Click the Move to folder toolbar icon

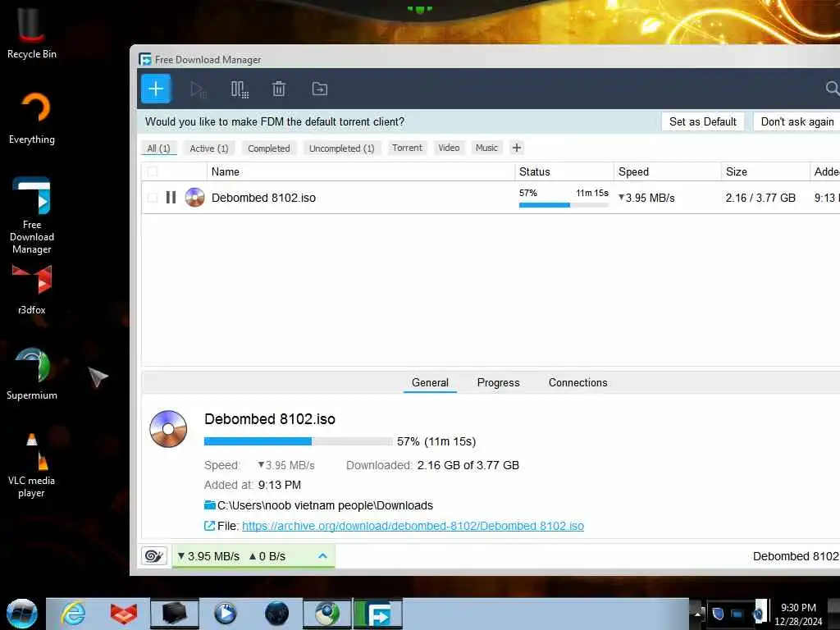pyautogui.click(x=320, y=89)
